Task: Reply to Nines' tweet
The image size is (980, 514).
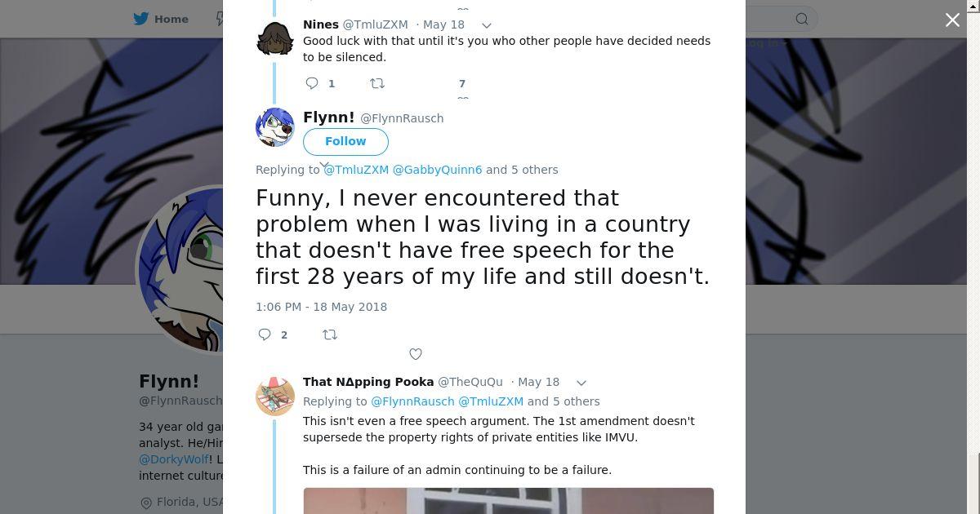Action: coord(312,83)
